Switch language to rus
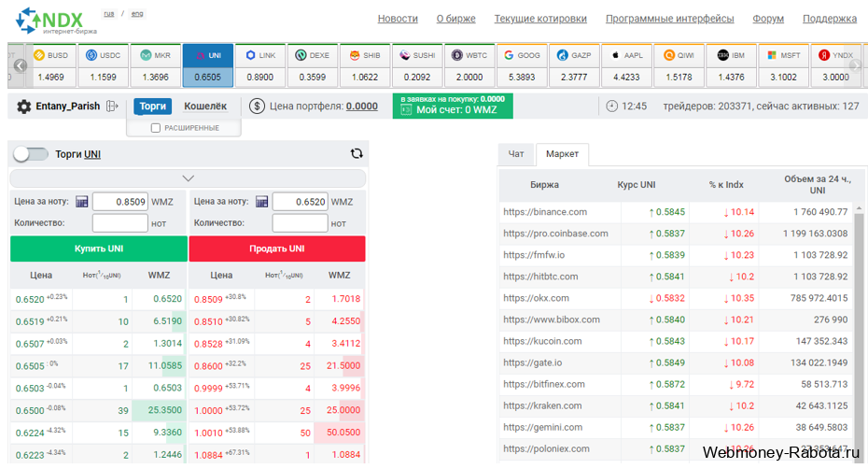Image resolution: width=868 pixels, height=469 pixels. pos(109,14)
